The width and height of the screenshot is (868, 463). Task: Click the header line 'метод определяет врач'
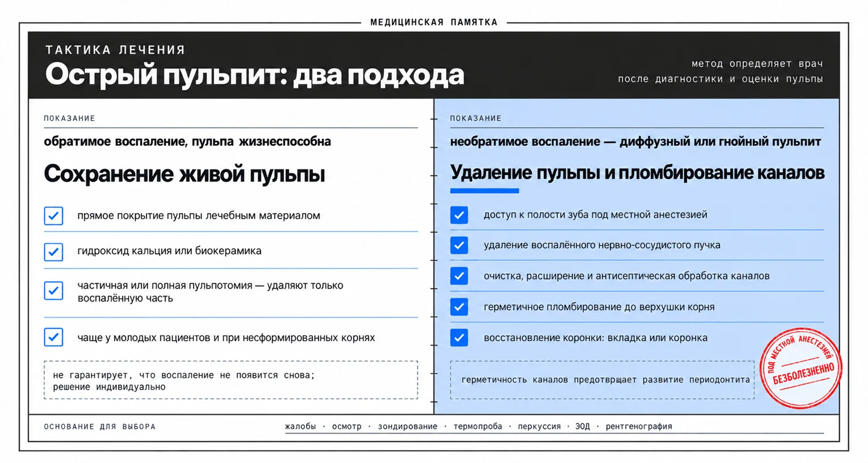click(x=757, y=64)
